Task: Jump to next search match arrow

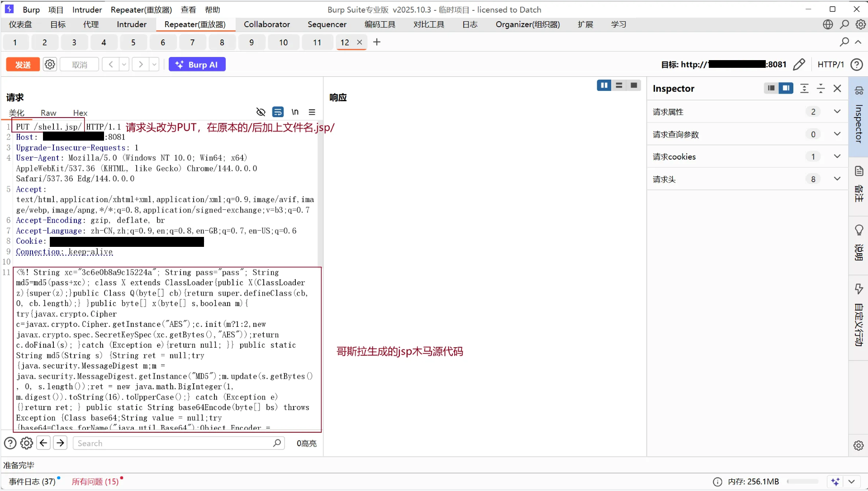Action: (60, 443)
